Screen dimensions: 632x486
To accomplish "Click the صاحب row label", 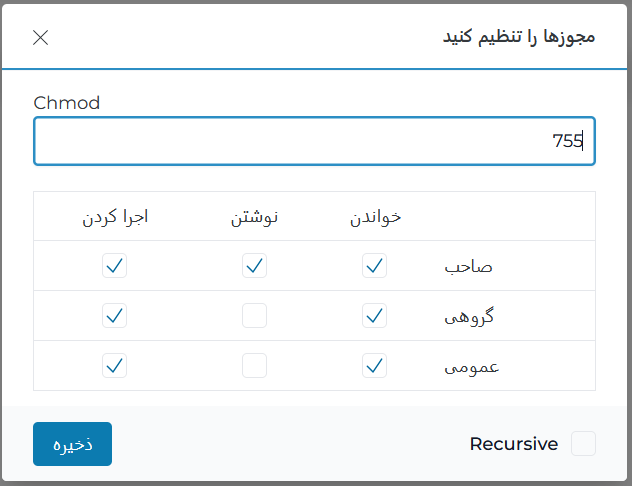I will click(469, 267).
